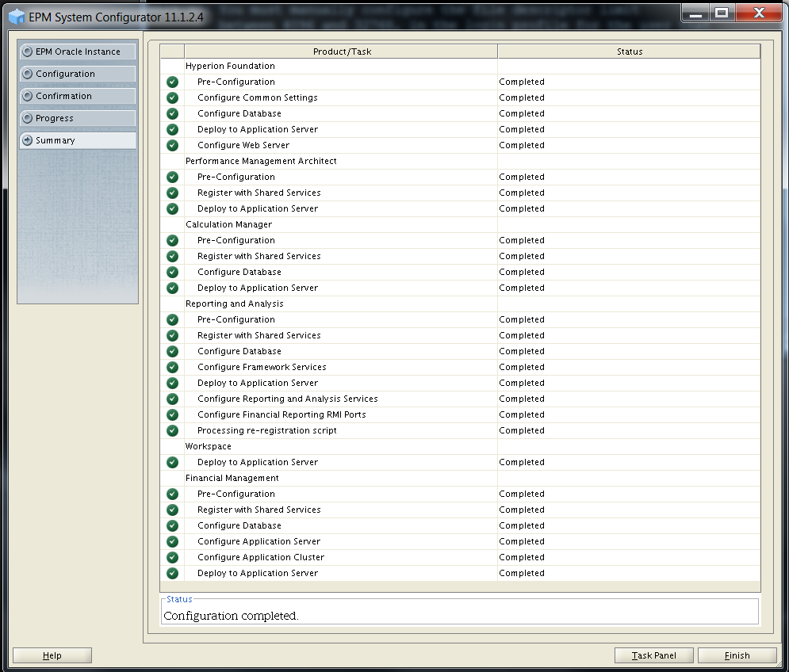This screenshot has height=672, width=789.
Task: Click check icon for Configure Financial Reporting RMI Ports
Action: pyautogui.click(x=172, y=414)
